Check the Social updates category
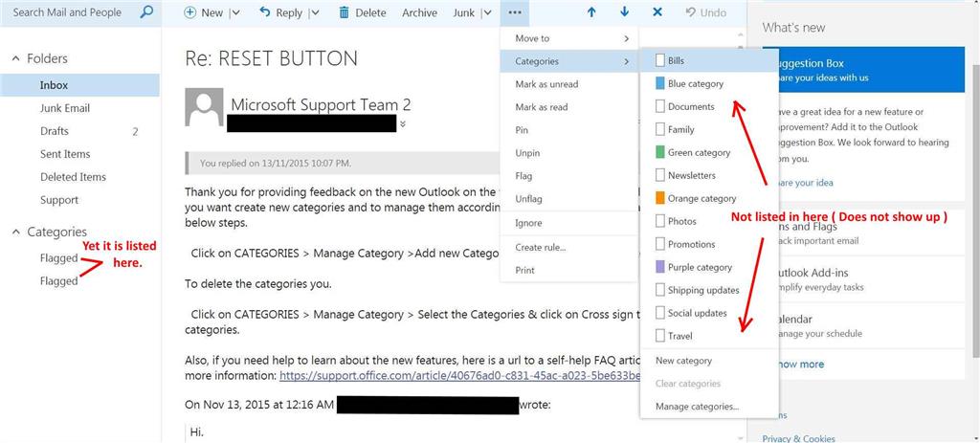 (660, 313)
